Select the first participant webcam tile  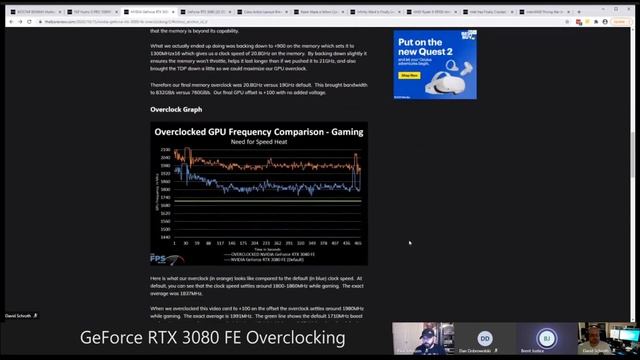[423, 338]
